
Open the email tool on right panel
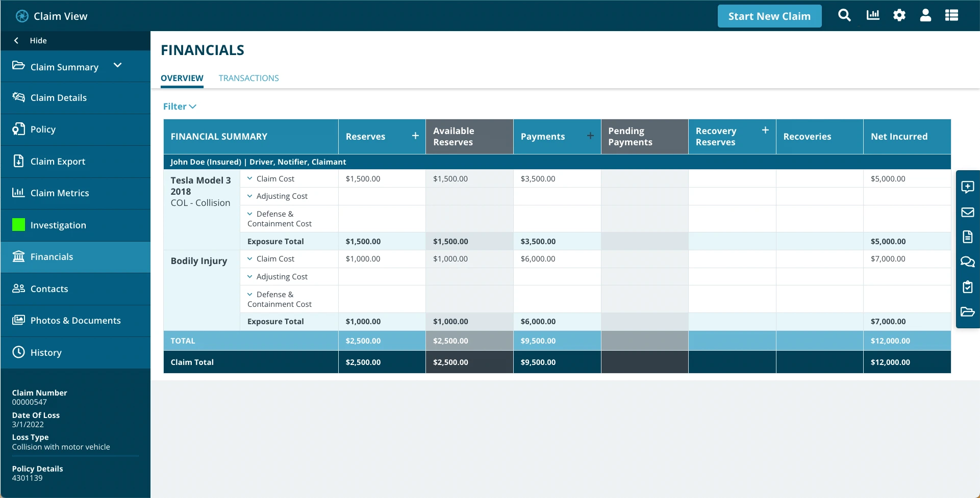(968, 213)
